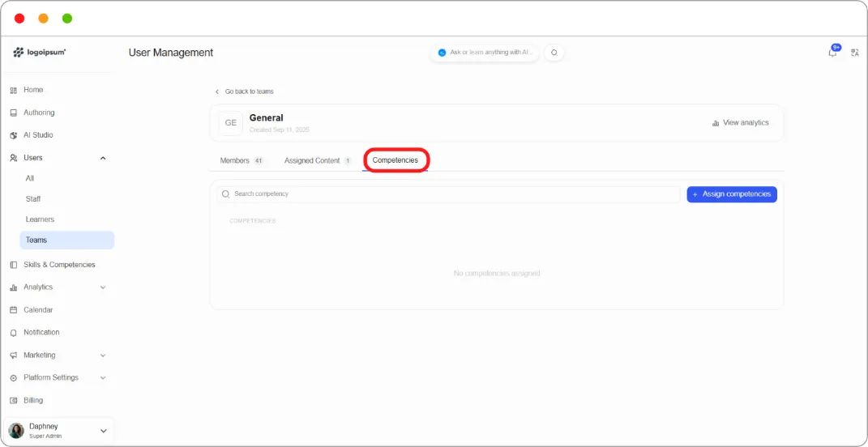The image size is (868, 447).
Task: Click the round search button in header
Action: (554, 53)
